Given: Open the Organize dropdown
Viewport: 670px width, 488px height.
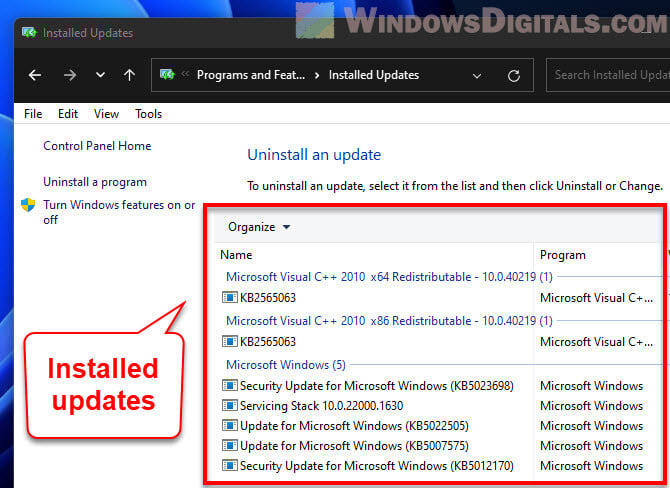Looking at the screenshot, I should pyautogui.click(x=259, y=227).
